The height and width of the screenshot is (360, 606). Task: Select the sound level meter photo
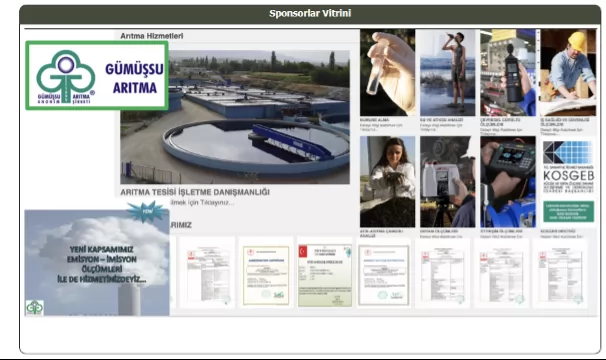coord(508,72)
